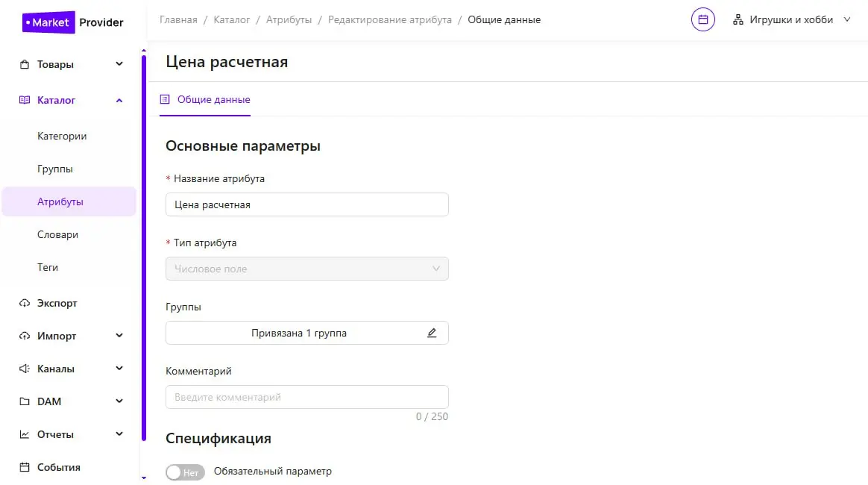
Task: Expand the Каналы menu chevron
Action: (x=119, y=368)
